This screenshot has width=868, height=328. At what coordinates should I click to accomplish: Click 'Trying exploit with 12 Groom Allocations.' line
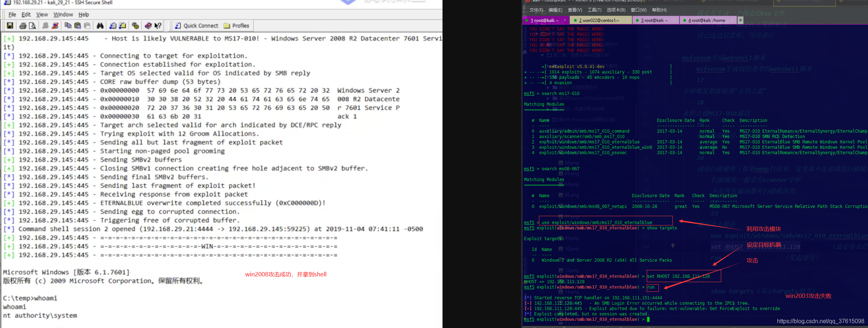pyautogui.click(x=131, y=134)
